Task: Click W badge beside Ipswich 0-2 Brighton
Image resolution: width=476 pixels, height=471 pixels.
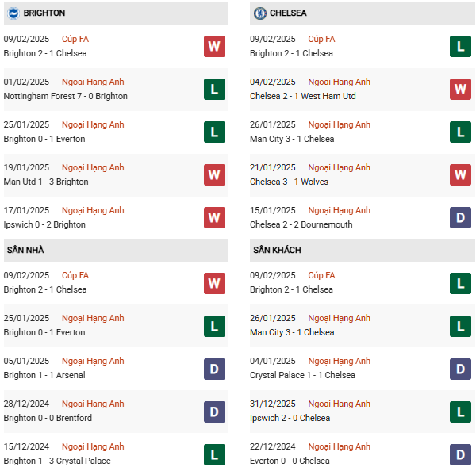Action: click(x=214, y=218)
